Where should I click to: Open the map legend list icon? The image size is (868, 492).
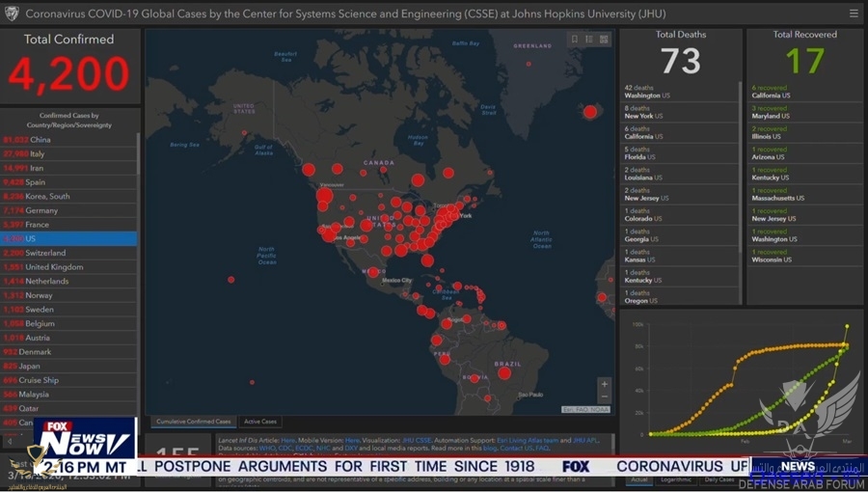pos(589,40)
